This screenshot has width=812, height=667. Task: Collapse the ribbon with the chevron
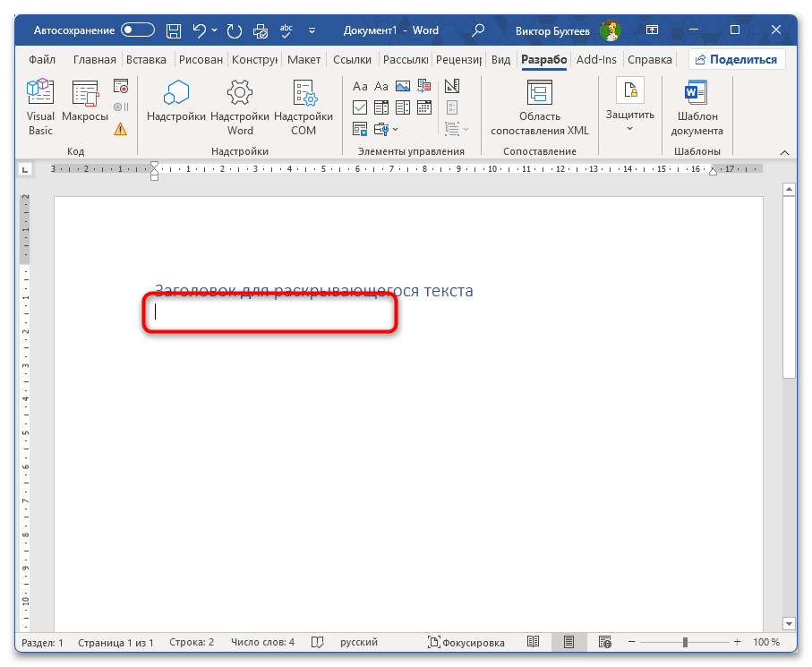[785, 152]
